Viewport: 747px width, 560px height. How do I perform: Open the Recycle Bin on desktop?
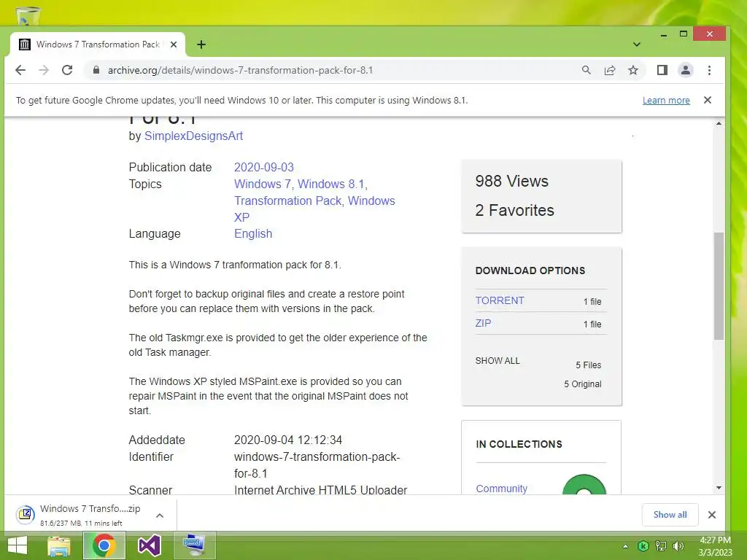28,16
